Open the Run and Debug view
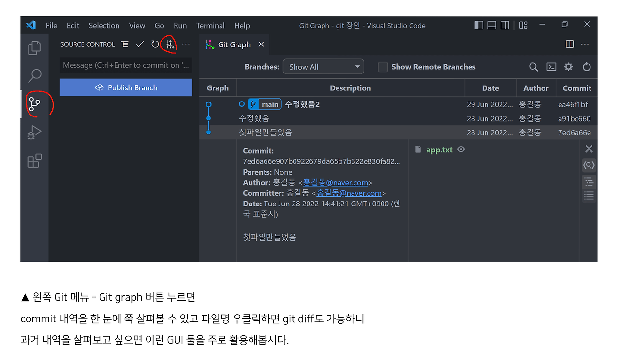 (34, 132)
